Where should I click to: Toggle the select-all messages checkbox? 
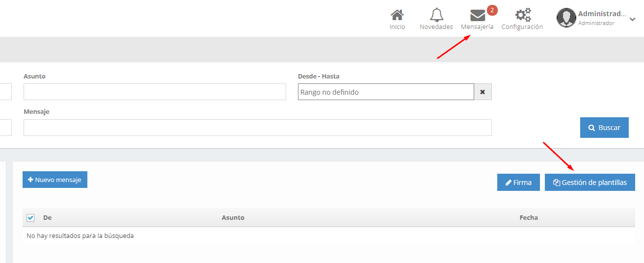(x=30, y=217)
